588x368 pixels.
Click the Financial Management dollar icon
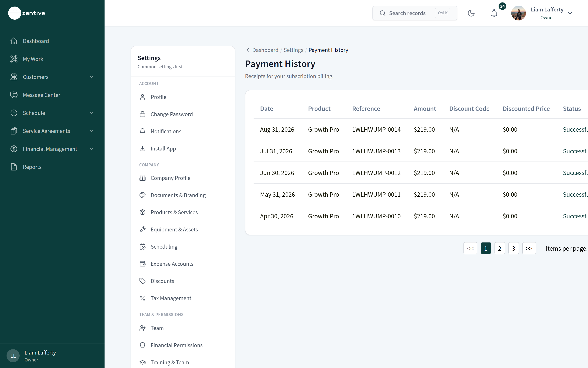[x=14, y=149]
